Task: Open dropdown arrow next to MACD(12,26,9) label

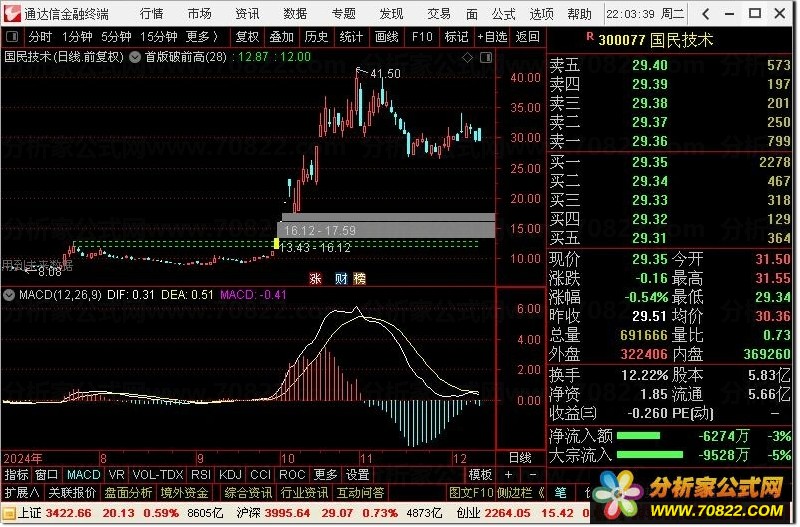Action: click(9, 295)
